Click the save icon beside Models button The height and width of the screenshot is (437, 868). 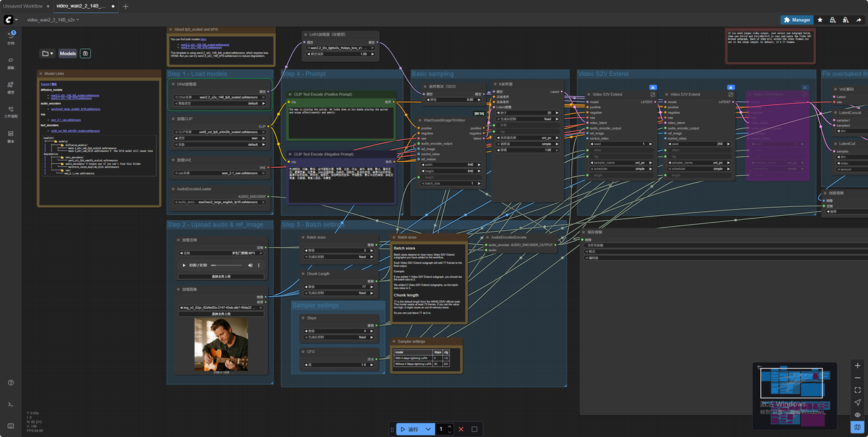point(85,53)
